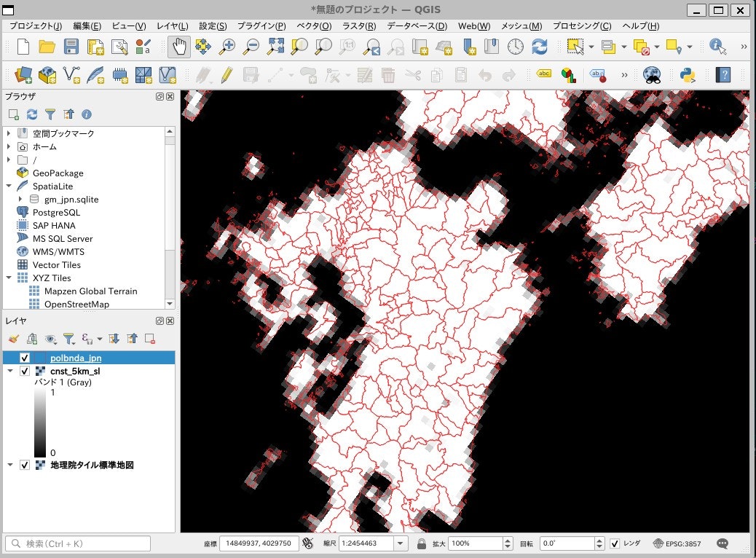The height and width of the screenshot is (558, 756).
Task: Open the ラスタ menu
Action: [x=358, y=25]
